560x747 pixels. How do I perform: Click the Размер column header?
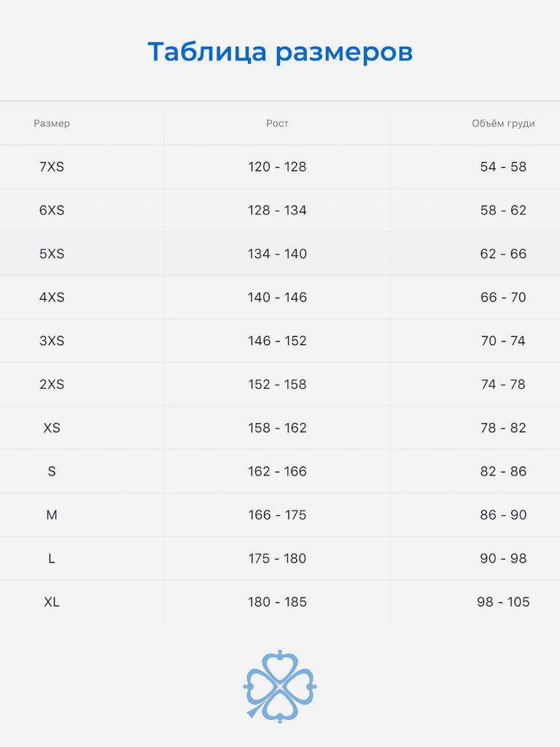pyautogui.click(x=52, y=123)
